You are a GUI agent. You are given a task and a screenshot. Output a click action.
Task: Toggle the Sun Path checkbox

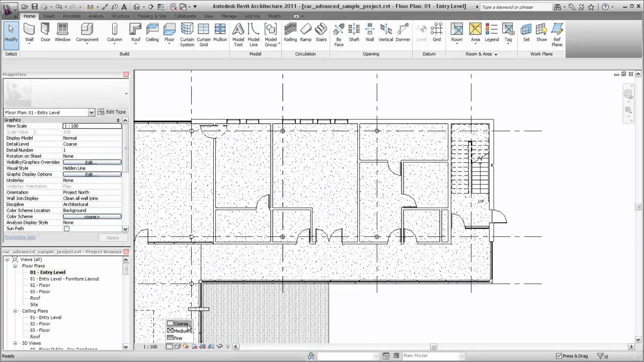point(66,229)
